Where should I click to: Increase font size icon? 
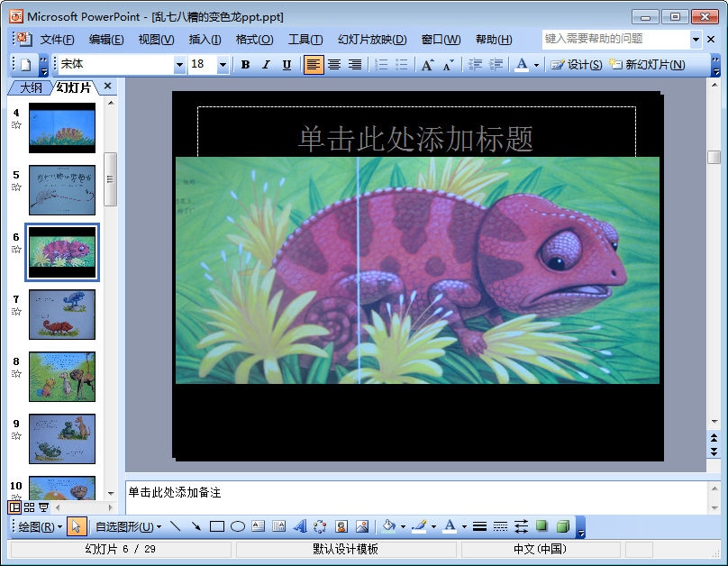pos(428,65)
